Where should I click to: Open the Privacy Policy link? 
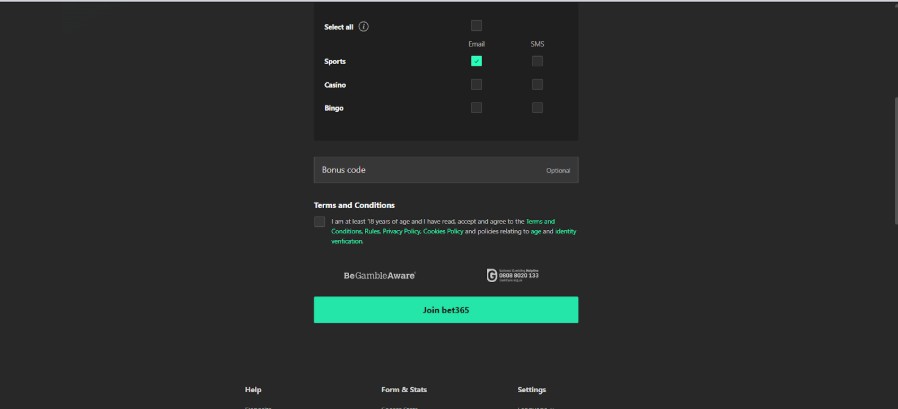pos(401,231)
